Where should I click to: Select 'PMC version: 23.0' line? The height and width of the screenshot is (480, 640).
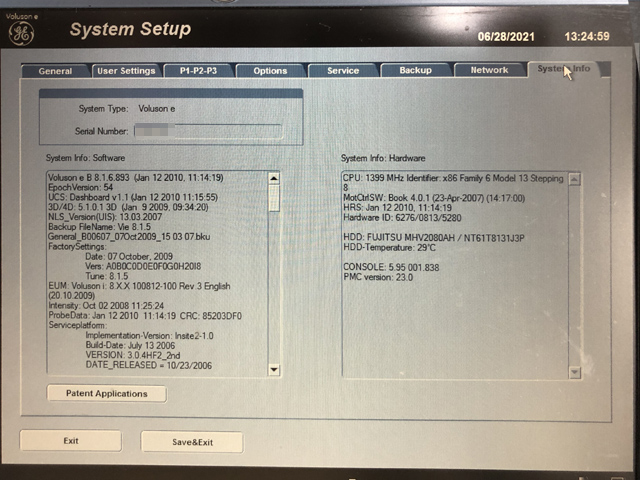pyautogui.click(x=378, y=277)
